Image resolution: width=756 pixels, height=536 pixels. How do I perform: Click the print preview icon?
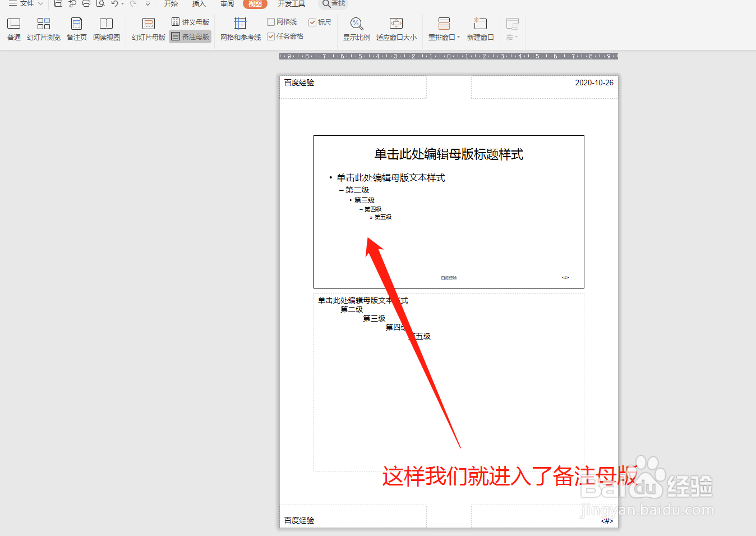(x=101, y=3)
